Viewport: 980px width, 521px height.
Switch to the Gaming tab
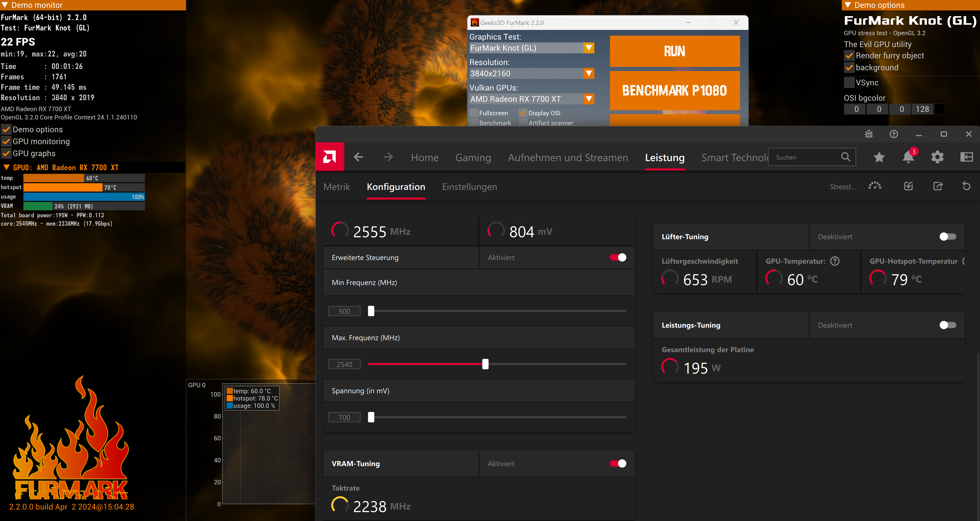coord(473,157)
